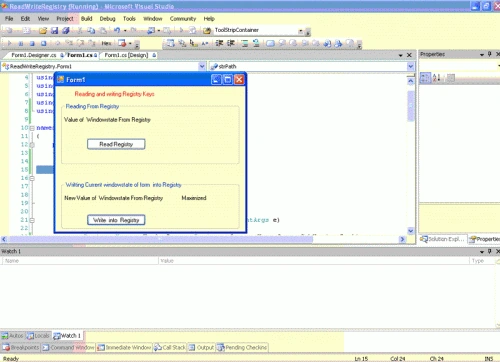Click the Paste clipboard icon
The image size is (500, 362).
coord(103,31)
